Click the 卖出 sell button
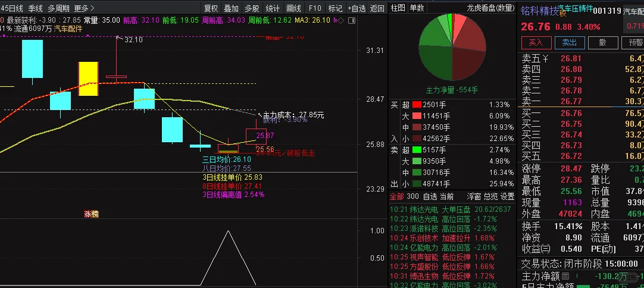The image size is (644, 288). coord(569,42)
